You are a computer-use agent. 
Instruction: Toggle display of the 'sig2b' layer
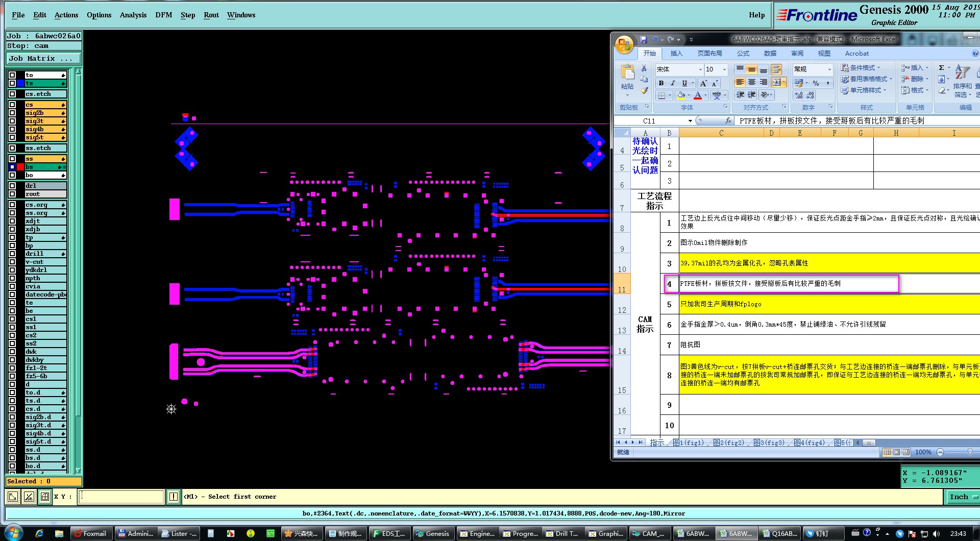click(12, 113)
